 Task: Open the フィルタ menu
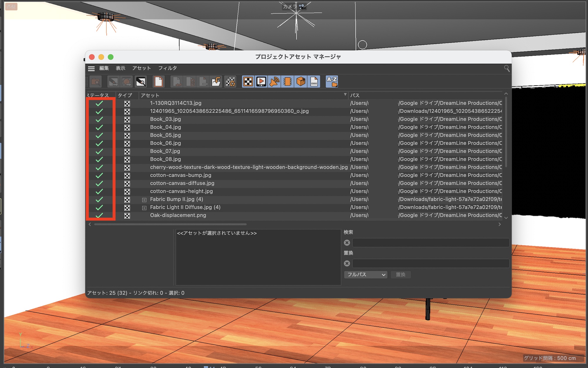click(167, 68)
